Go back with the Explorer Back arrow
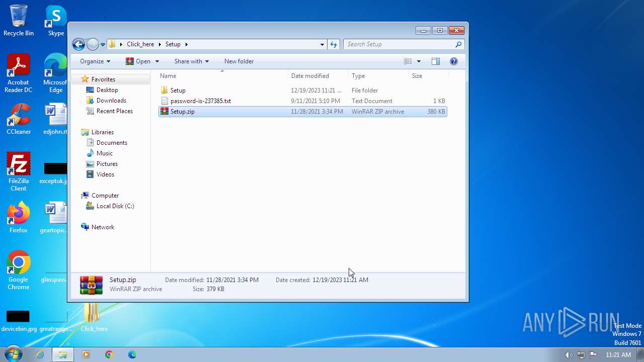This screenshot has height=362, width=644. (78, 44)
